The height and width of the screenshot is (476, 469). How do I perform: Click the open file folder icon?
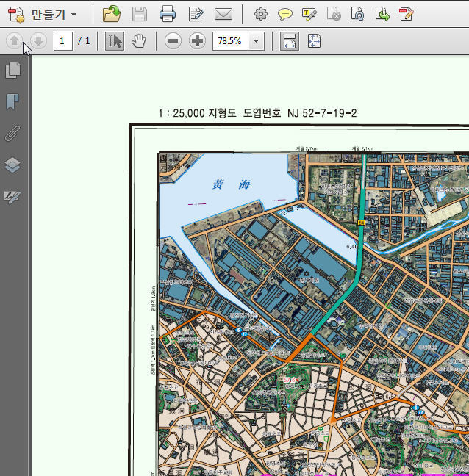pyautogui.click(x=112, y=14)
